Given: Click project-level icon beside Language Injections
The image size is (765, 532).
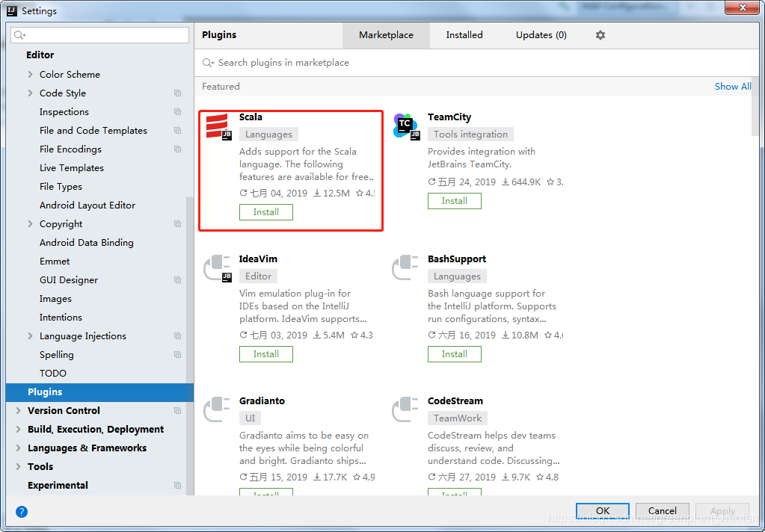Looking at the screenshot, I should coord(177,336).
